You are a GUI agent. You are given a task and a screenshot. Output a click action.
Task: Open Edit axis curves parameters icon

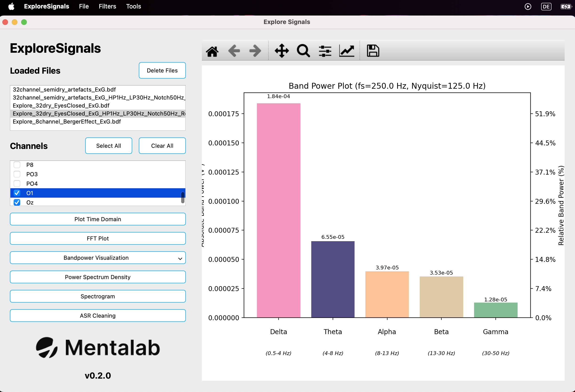[347, 51]
